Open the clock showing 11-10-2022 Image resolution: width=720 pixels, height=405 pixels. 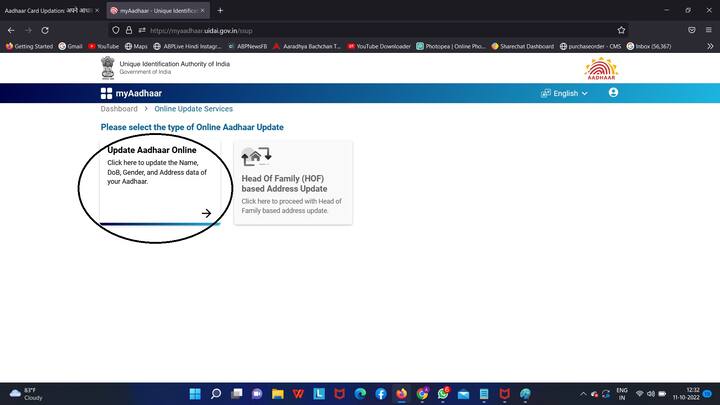coord(686,394)
